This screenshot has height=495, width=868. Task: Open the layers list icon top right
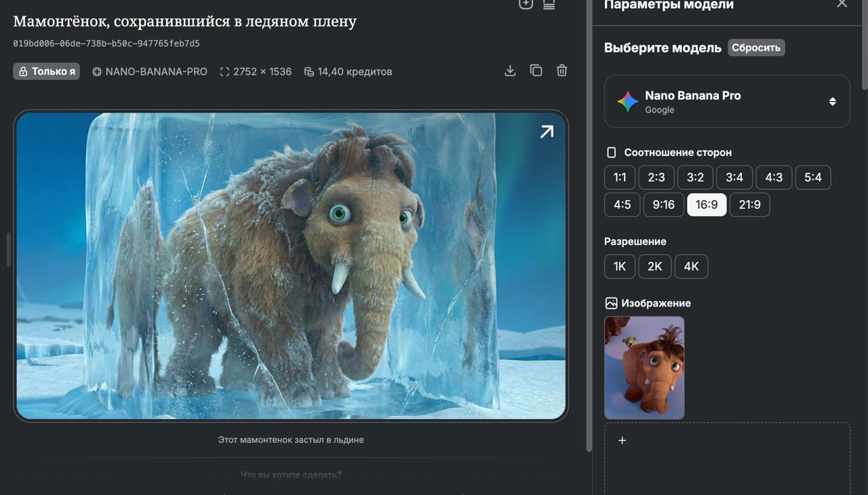tap(549, 3)
